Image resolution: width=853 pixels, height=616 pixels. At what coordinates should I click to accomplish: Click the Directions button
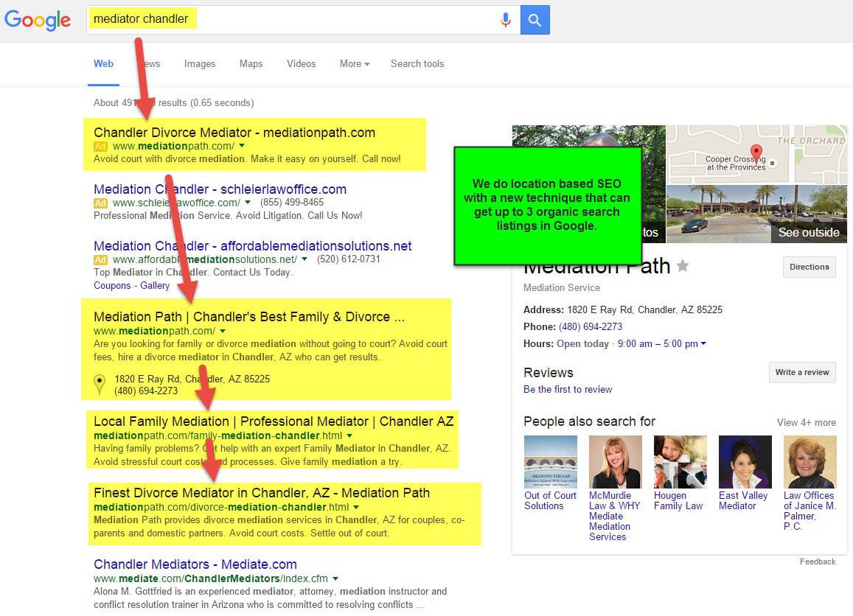tap(809, 267)
